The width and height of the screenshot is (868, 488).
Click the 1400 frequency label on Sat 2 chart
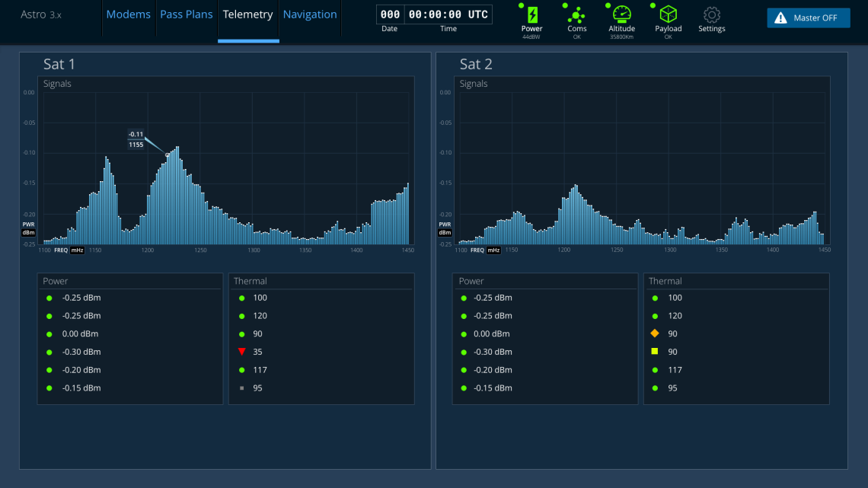[x=772, y=250]
